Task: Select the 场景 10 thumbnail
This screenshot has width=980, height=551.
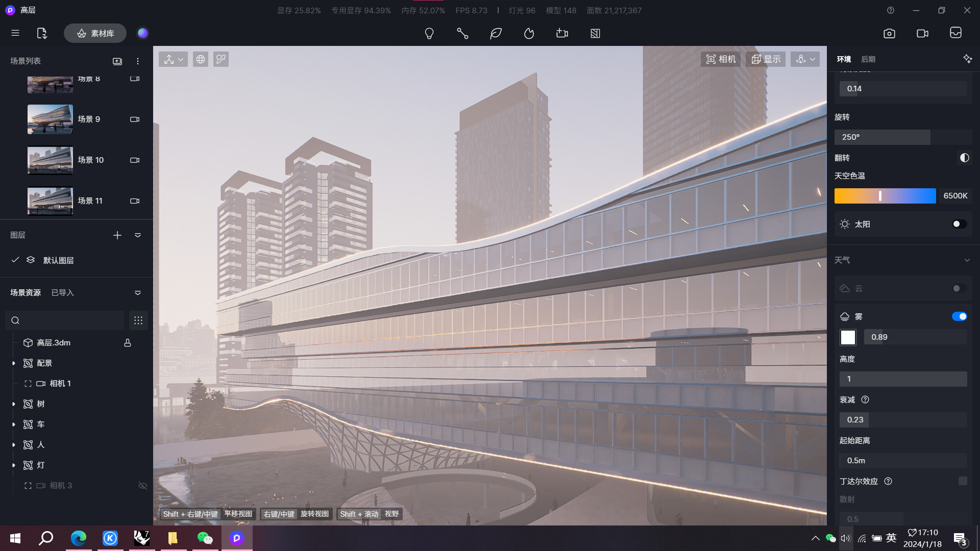Action: tap(50, 160)
